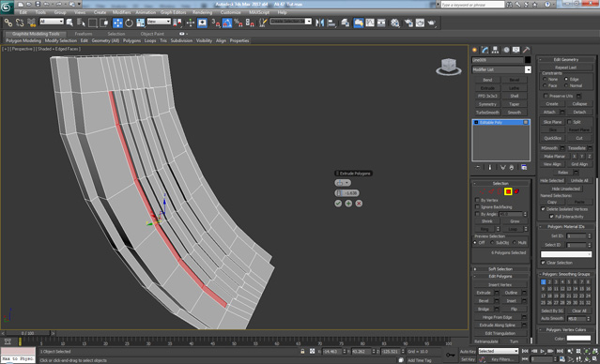
Task: Open the Modify command panel tab
Action: (x=485, y=50)
